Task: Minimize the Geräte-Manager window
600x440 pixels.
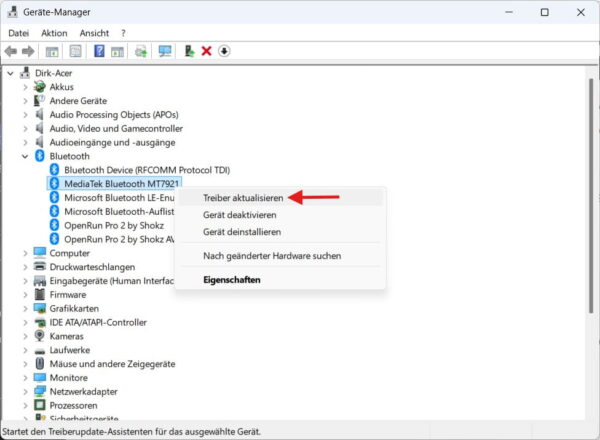Action: pyautogui.click(x=509, y=12)
